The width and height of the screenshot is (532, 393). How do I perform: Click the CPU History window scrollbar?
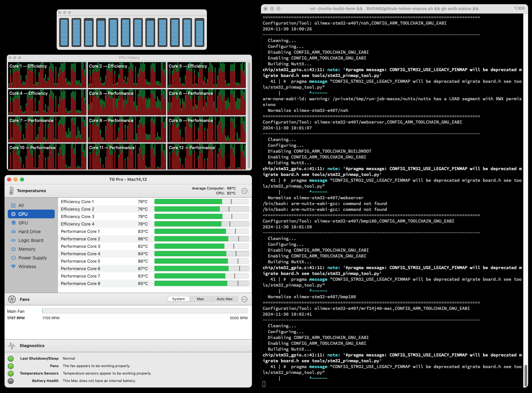(249, 115)
